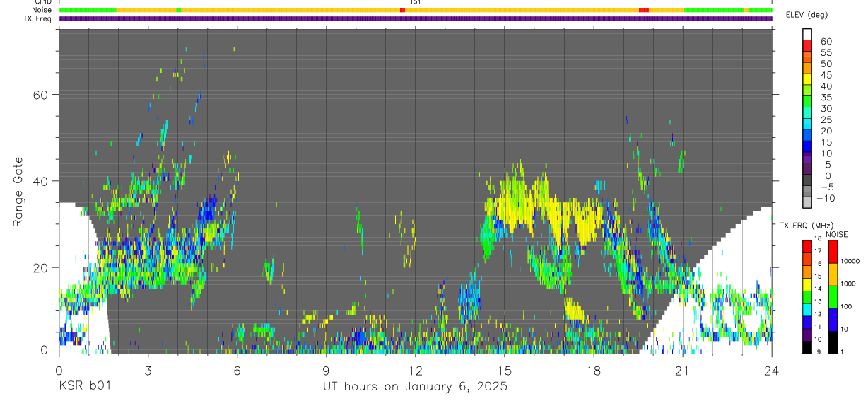Click green Noise strip segment above 0 UT

tap(88, 10)
